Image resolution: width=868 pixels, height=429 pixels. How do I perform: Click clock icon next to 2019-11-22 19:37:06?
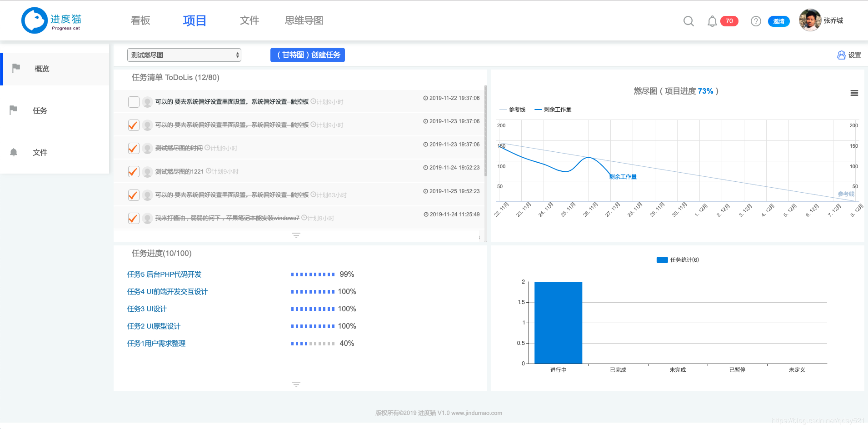point(425,98)
